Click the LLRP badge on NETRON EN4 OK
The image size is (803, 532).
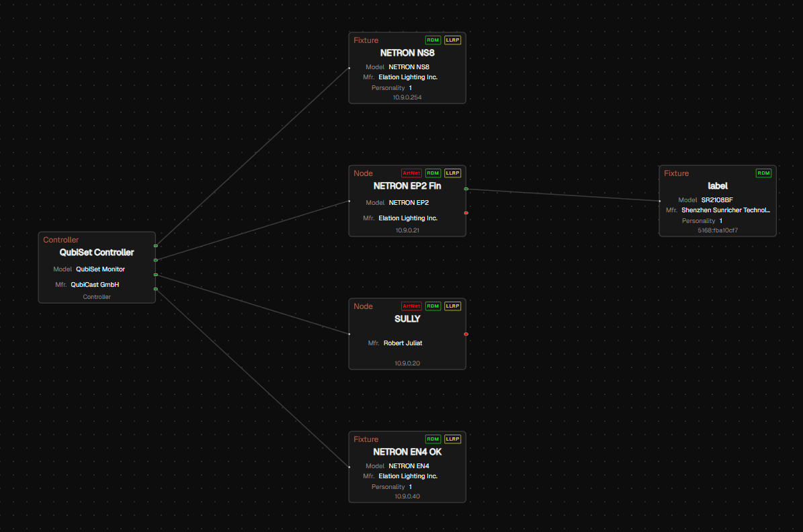tap(452, 439)
